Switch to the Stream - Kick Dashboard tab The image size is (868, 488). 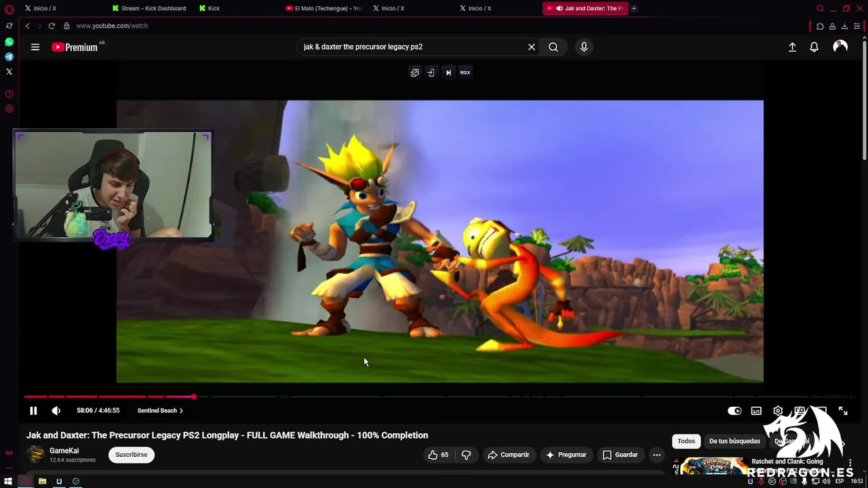[x=149, y=8]
